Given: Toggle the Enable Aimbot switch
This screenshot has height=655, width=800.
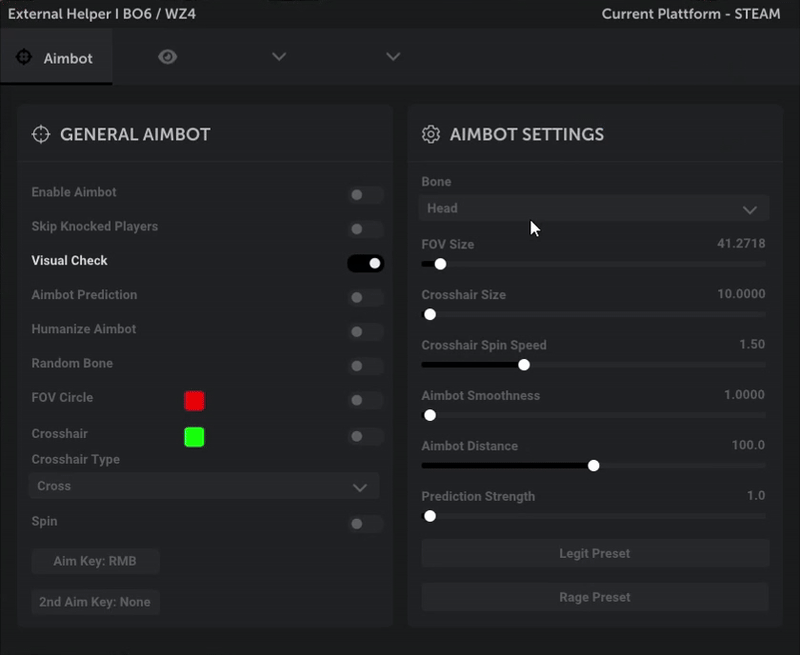Looking at the screenshot, I should pos(365,195).
